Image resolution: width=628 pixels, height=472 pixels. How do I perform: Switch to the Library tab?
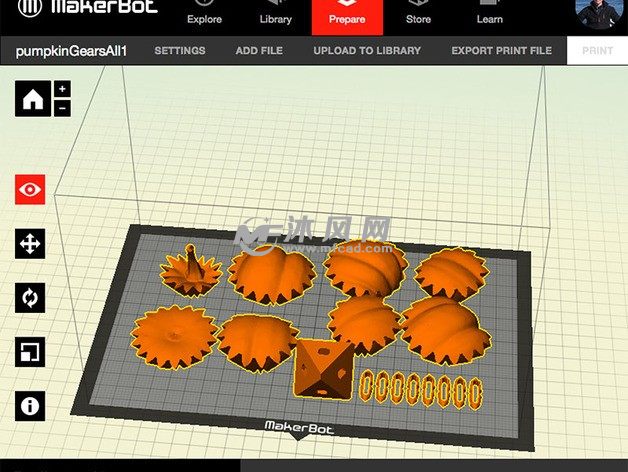(276, 14)
